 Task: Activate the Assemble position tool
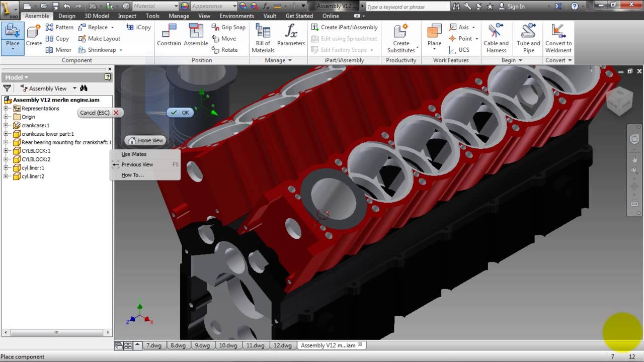(x=196, y=35)
